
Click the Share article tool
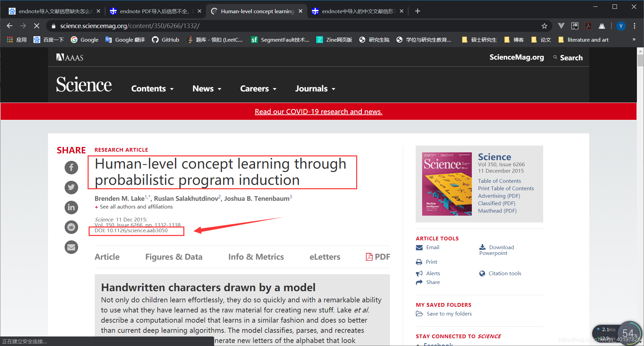point(428,282)
